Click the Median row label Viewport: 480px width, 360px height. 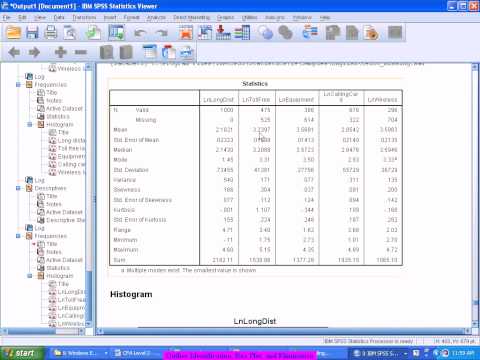click(x=122, y=150)
